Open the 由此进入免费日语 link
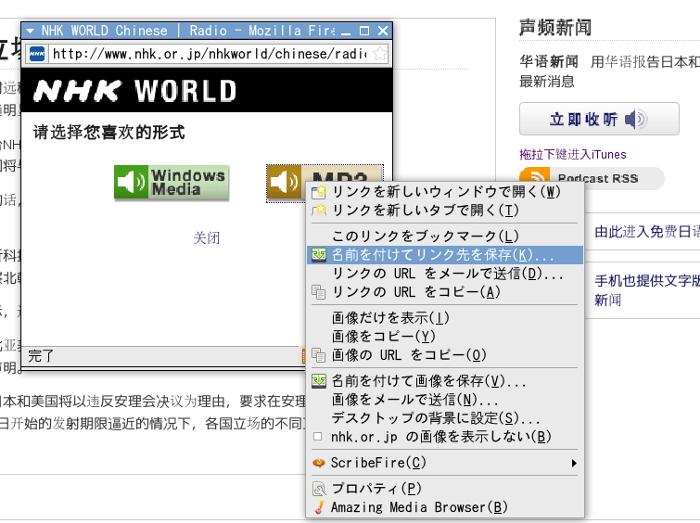700x523 pixels. pyautogui.click(x=647, y=232)
